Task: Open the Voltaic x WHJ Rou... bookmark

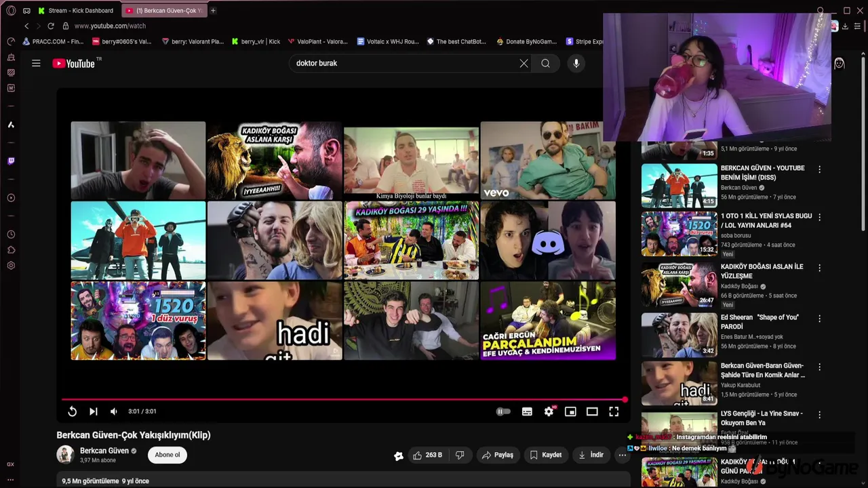Action: (x=388, y=41)
